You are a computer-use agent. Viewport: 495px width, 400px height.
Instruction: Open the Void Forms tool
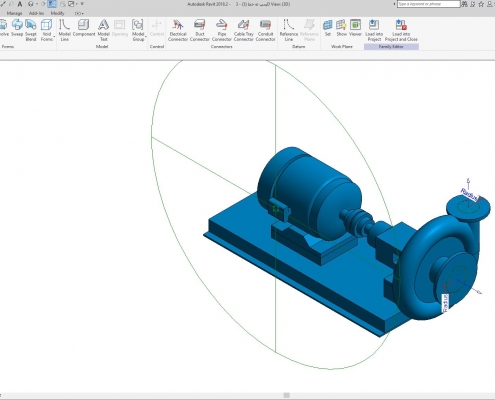pyautogui.click(x=47, y=30)
